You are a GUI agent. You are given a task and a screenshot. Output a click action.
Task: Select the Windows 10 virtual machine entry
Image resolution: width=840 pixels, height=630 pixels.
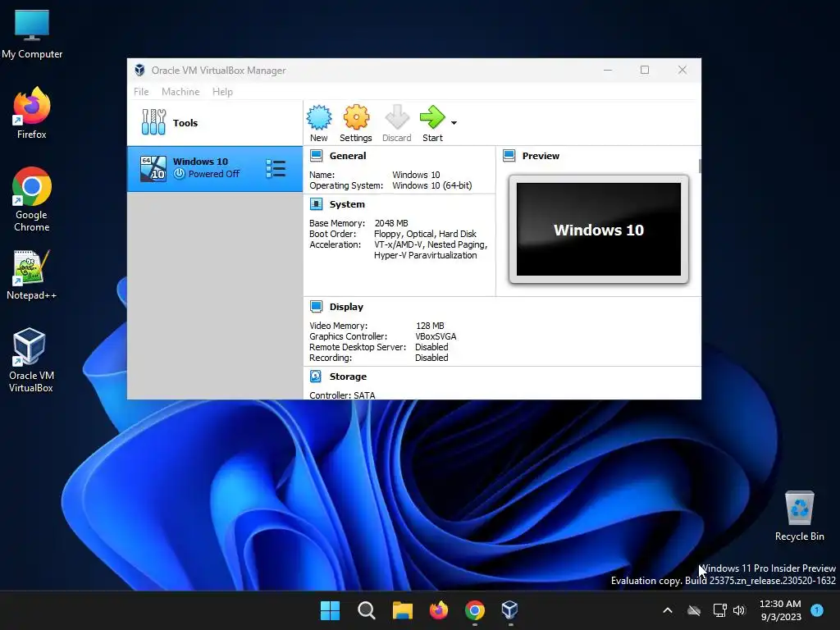click(215, 169)
